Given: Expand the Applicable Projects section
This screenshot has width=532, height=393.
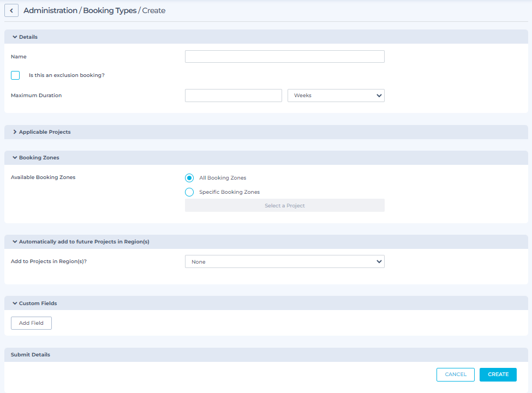Looking at the screenshot, I should [x=15, y=132].
